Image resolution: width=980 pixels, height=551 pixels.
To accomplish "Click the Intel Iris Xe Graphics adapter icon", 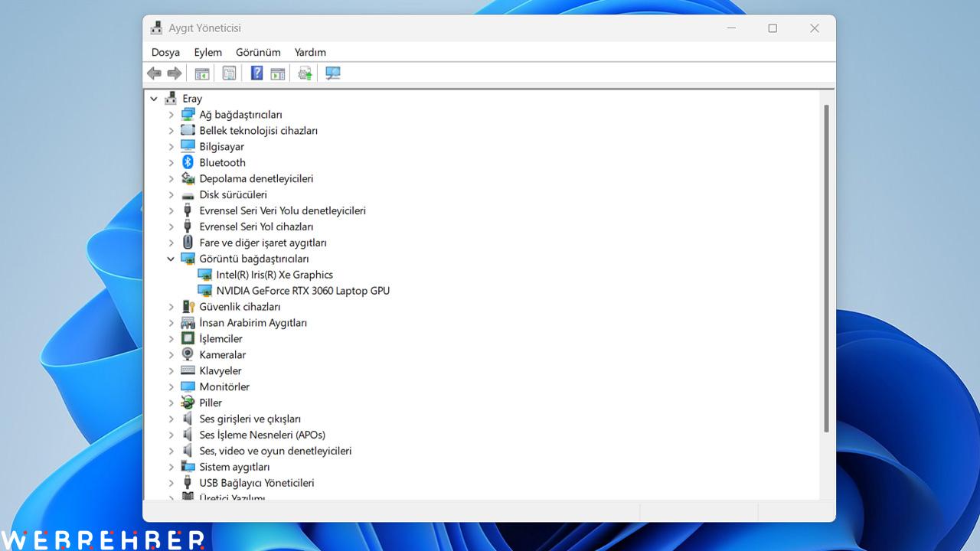I will (204, 275).
